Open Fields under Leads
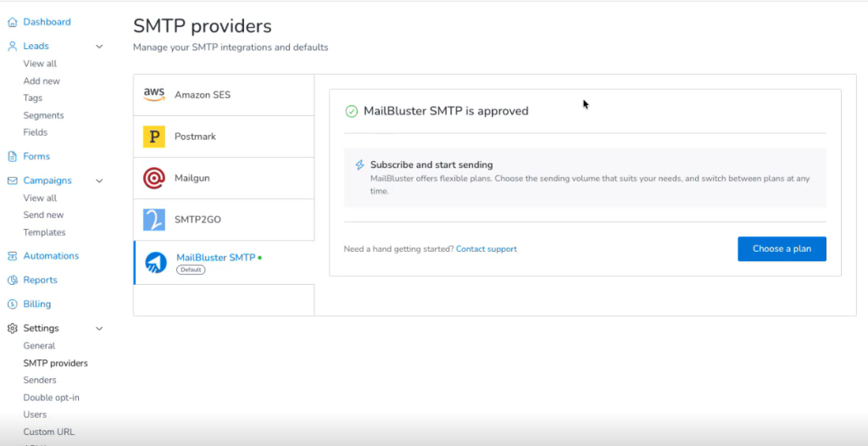 click(36, 132)
